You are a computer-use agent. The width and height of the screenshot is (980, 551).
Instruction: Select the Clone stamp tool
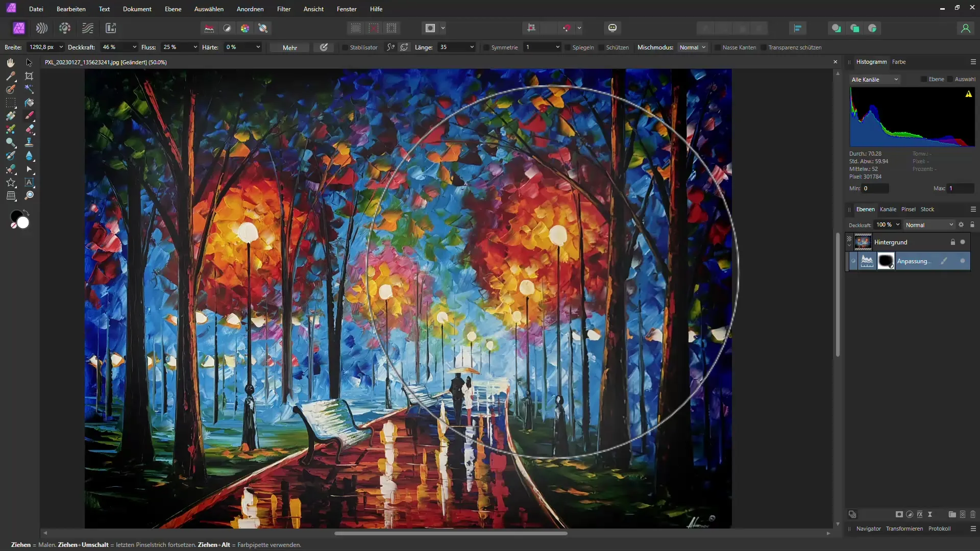click(29, 142)
